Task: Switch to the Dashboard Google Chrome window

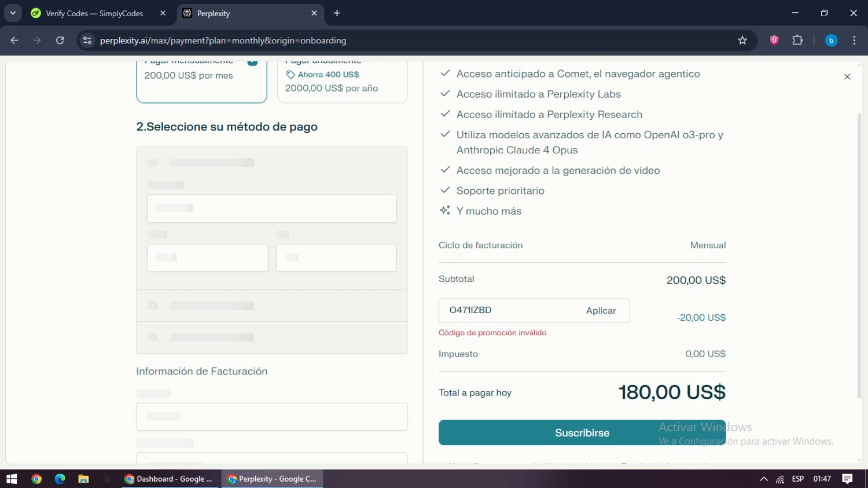Action: coord(170,479)
